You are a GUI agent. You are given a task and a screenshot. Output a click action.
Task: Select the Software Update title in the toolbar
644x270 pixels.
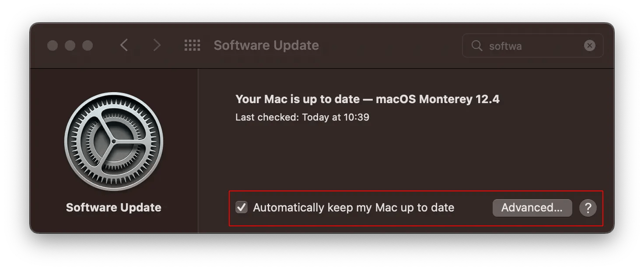266,45
